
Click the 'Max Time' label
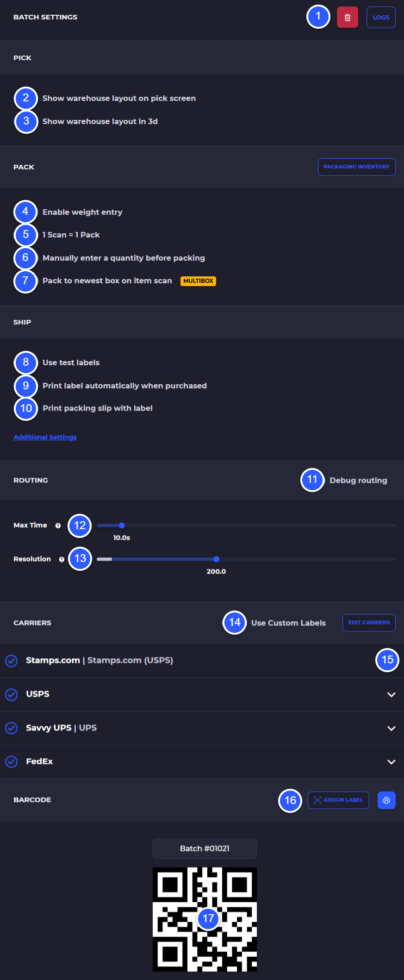pyautogui.click(x=30, y=525)
